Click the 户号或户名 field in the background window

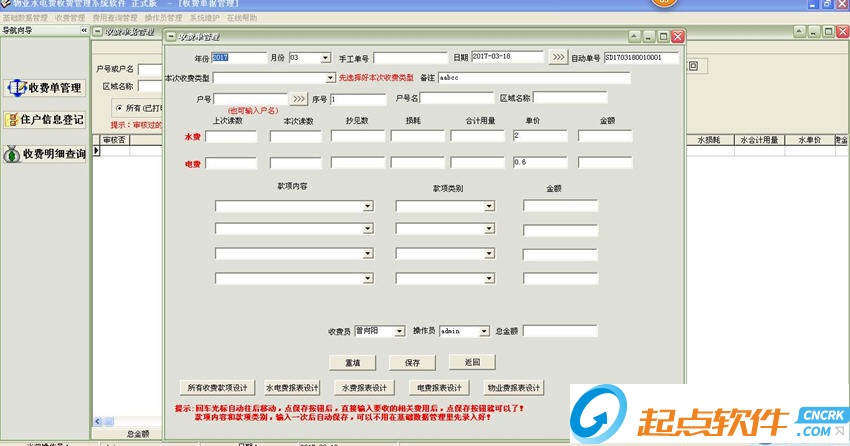pyautogui.click(x=150, y=69)
